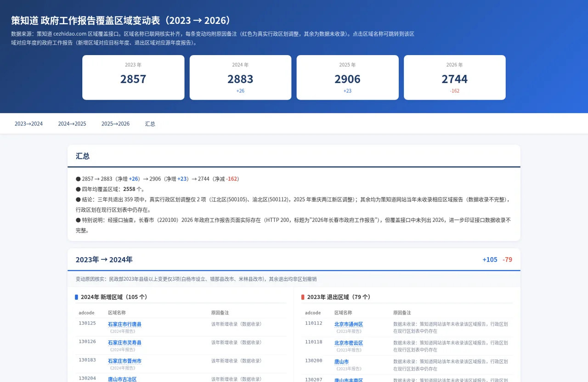Click the 2026 年 stat card showing 2744

(455, 77)
